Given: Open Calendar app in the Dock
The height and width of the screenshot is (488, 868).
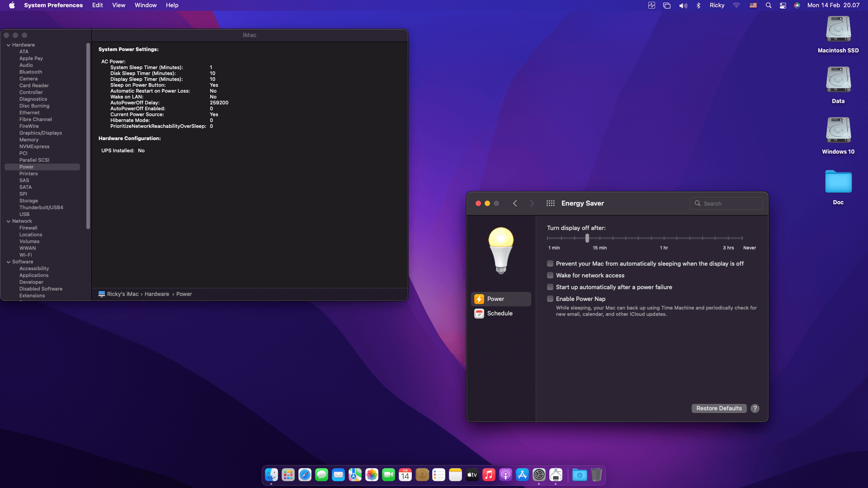Looking at the screenshot, I should (x=405, y=475).
